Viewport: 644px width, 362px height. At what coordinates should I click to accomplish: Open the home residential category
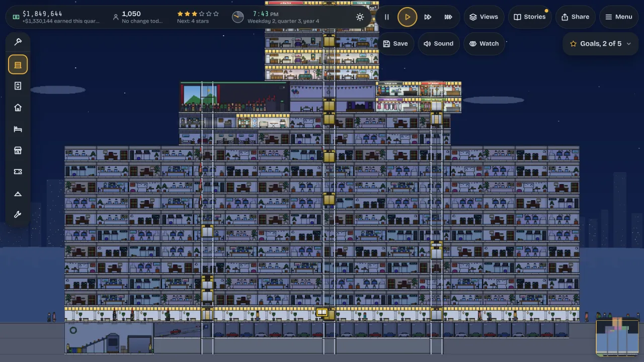click(18, 108)
